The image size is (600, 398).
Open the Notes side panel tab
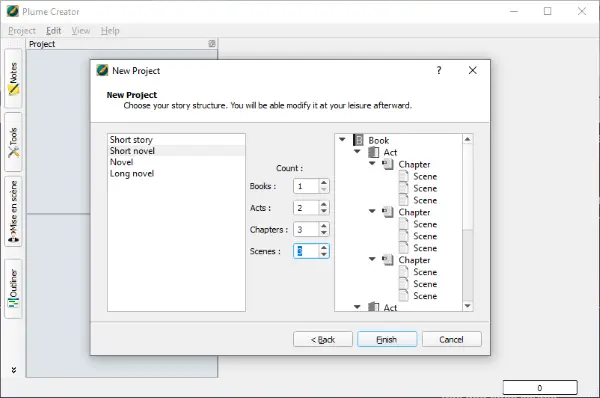click(13, 78)
